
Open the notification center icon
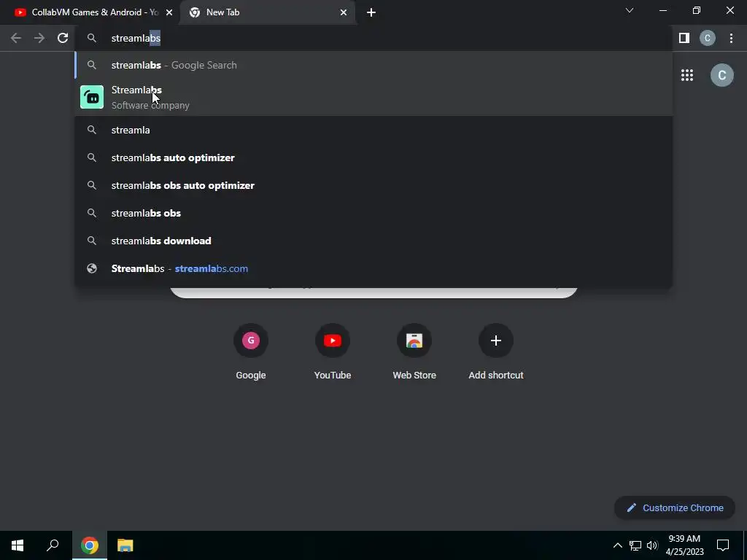(723, 545)
